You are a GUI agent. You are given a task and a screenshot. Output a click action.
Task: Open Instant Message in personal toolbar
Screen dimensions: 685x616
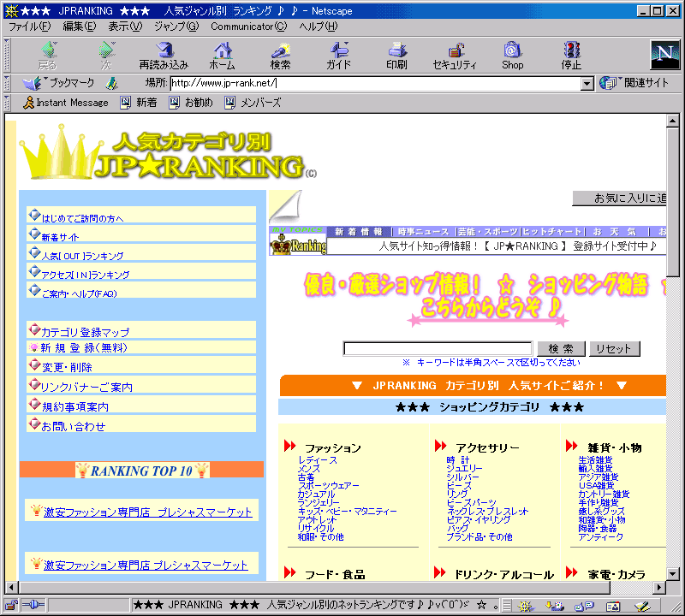(66, 103)
